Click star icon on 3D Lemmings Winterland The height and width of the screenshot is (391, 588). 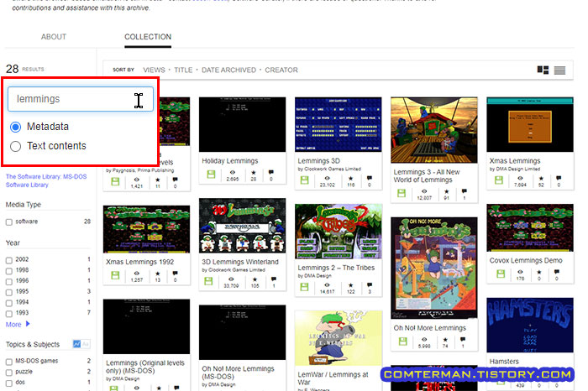tap(255, 279)
